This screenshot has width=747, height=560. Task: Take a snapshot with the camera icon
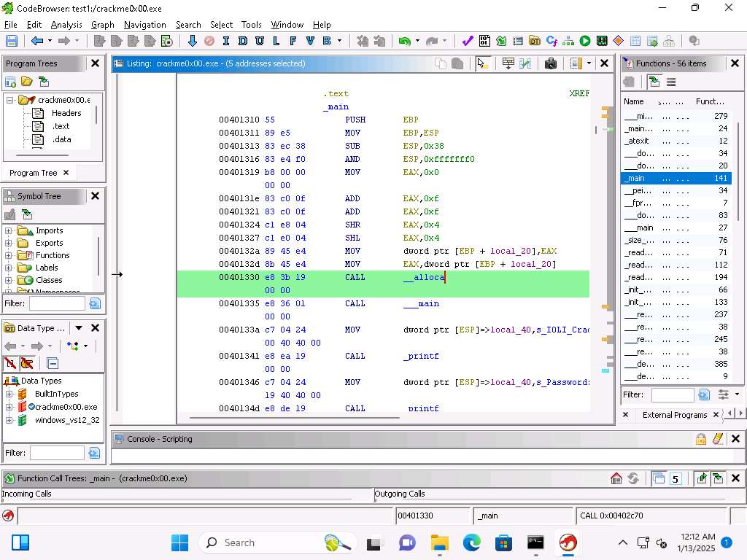551,63
